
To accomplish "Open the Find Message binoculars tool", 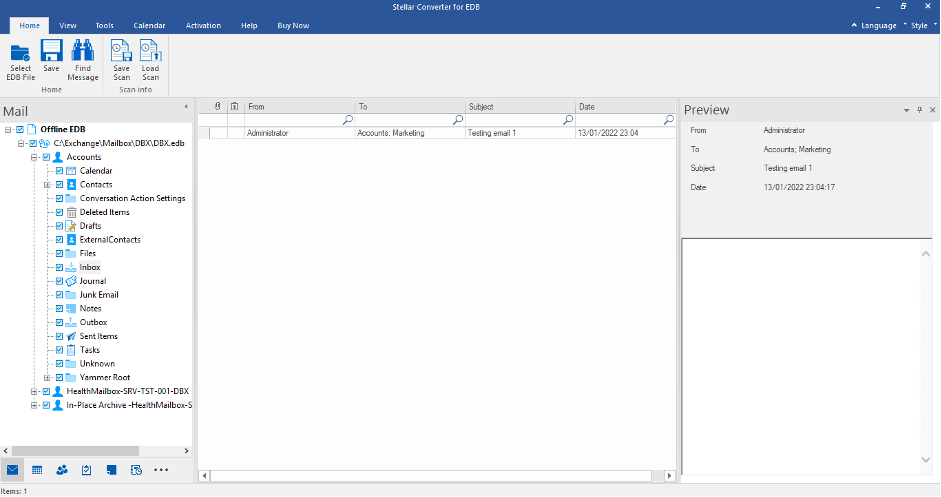I will click(83, 50).
